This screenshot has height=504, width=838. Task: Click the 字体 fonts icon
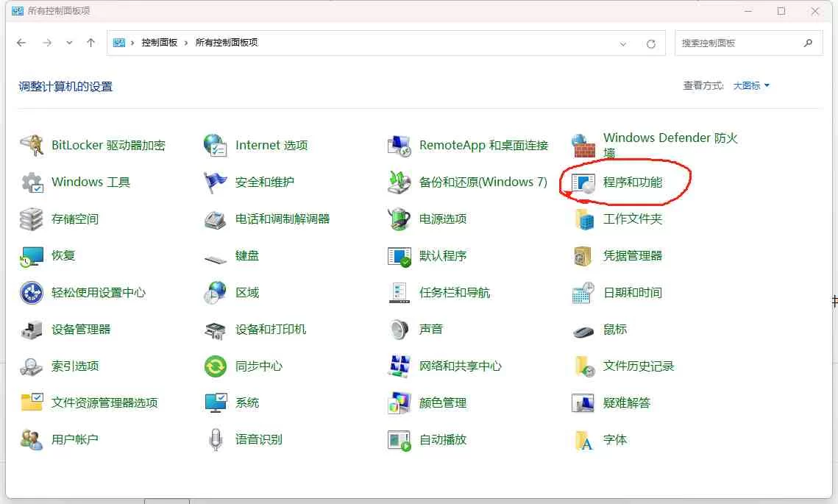583,440
